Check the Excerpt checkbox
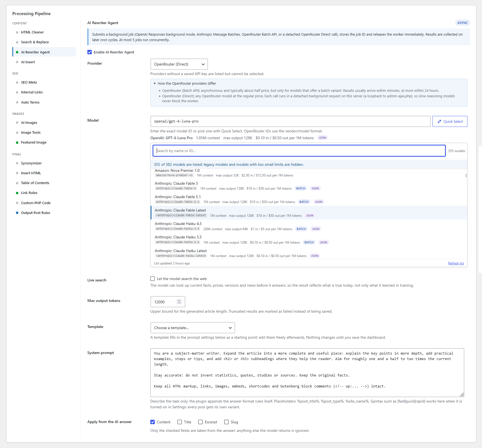The height and width of the screenshot is (448, 482). 200,422
